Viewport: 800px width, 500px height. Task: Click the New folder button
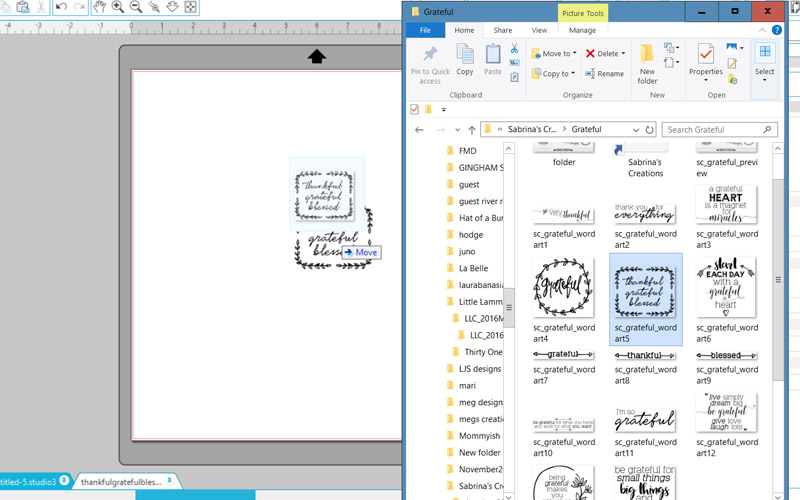tap(647, 64)
